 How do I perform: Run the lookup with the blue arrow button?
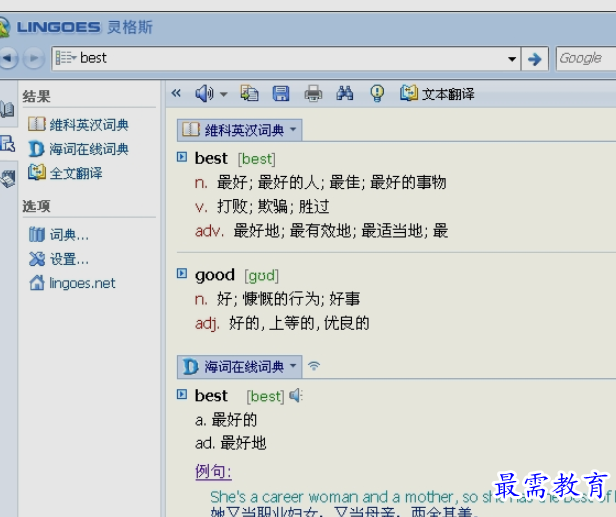535,59
